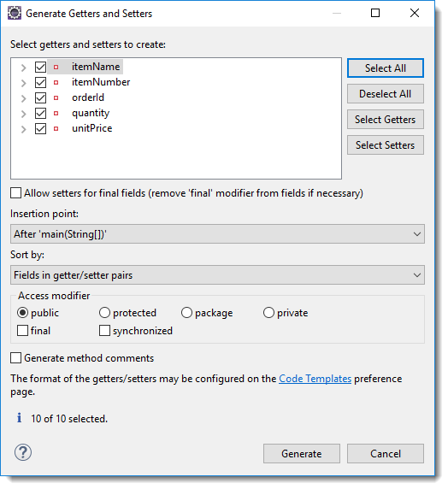Expand the itemName tree node
Viewport: 448px width, 489px height.
click(x=24, y=68)
